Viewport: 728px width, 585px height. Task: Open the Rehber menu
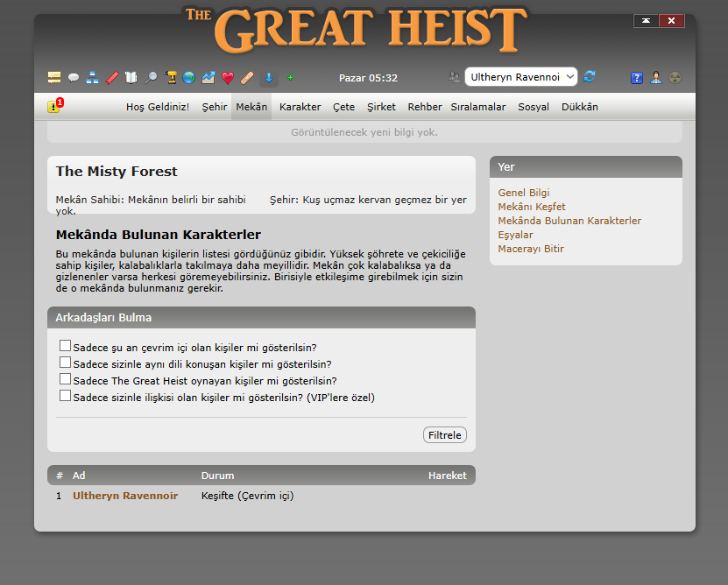point(425,107)
